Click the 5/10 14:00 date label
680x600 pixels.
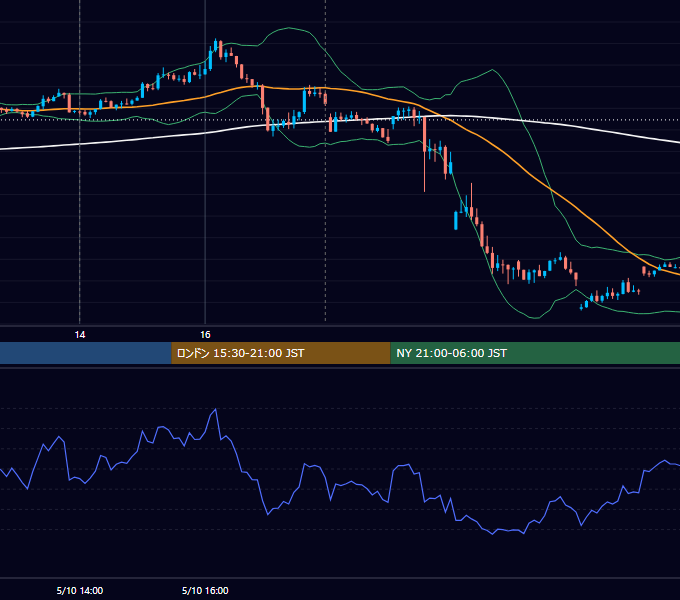[x=80, y=590]
